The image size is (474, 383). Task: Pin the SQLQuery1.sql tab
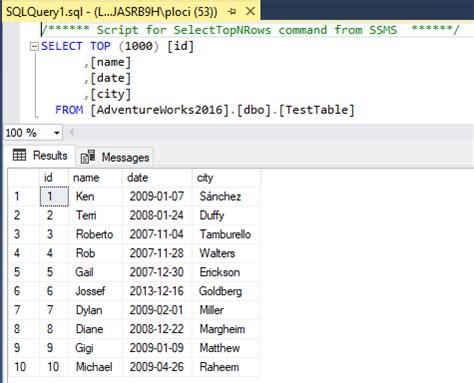click(232, 12)
